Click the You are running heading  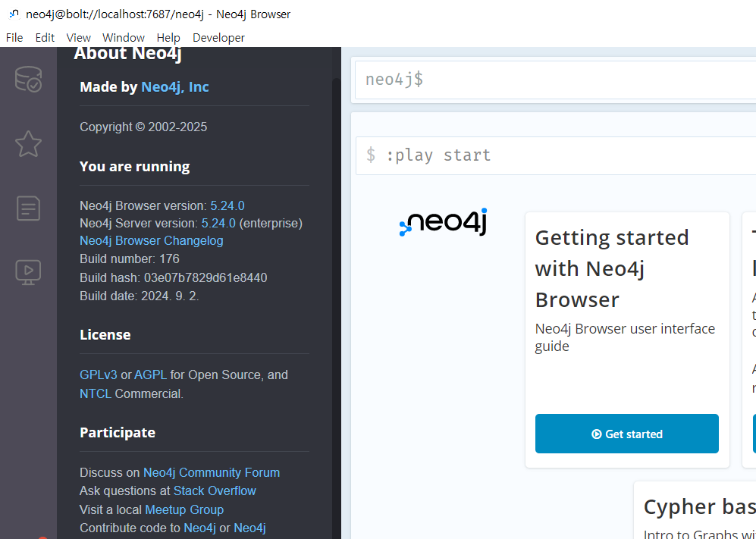tap(134, 166)
